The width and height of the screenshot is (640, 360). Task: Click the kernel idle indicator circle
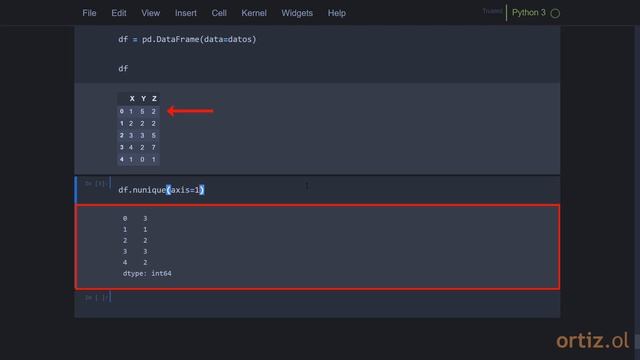555,13
